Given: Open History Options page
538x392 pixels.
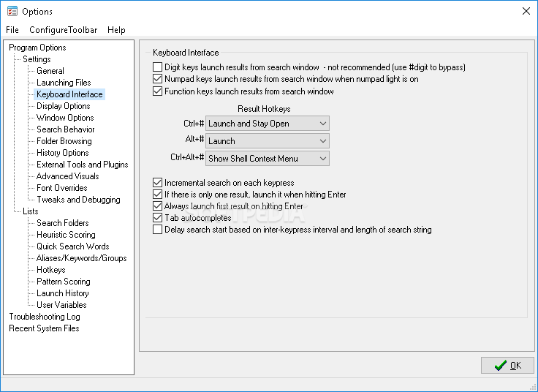Looking at the screenshot, I should [x=63, y=152].
